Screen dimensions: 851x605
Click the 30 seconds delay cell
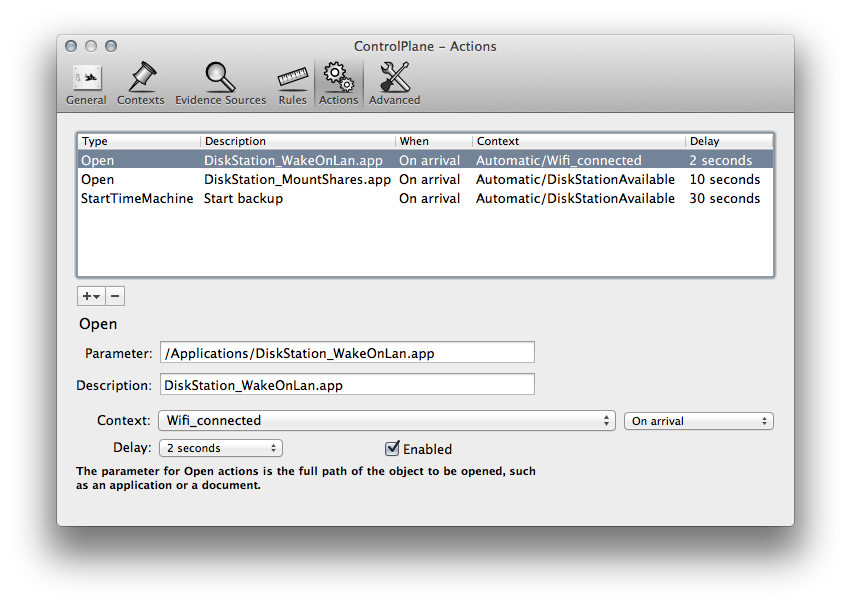[x=725, y=198]
